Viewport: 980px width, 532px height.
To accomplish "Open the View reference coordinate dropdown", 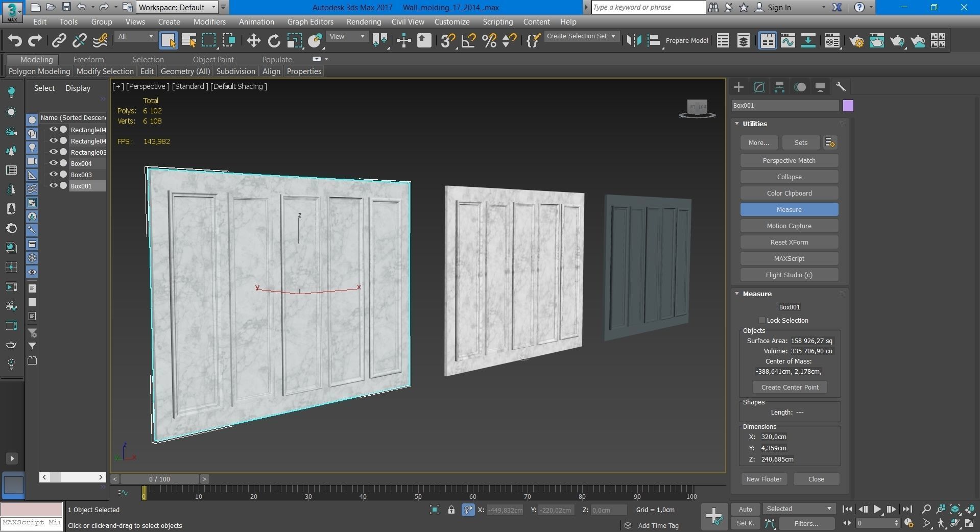I will point(347,36).
